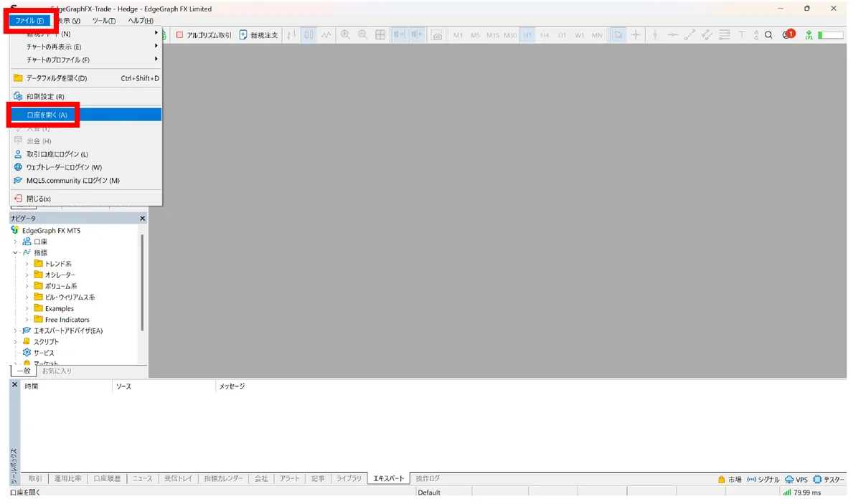Open 口座履歴 toolbox tab
The height and width of the screenshot is (504, 861).
pos(107,478)
